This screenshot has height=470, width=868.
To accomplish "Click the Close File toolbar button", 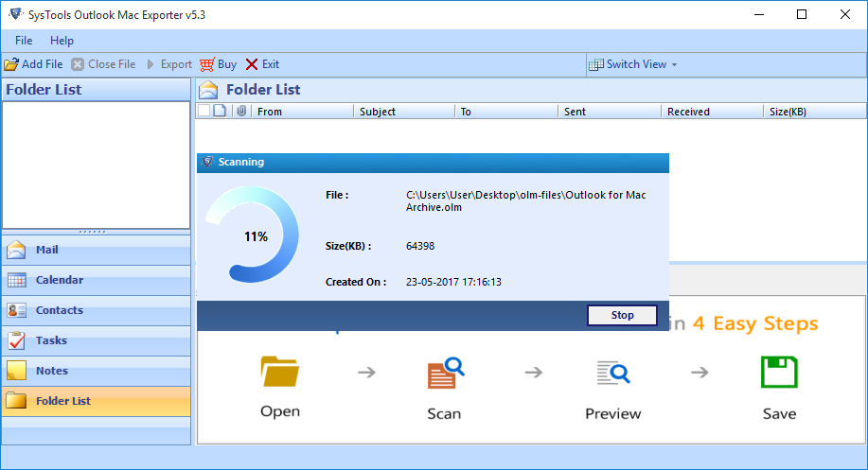I will [x=103, y=64].
